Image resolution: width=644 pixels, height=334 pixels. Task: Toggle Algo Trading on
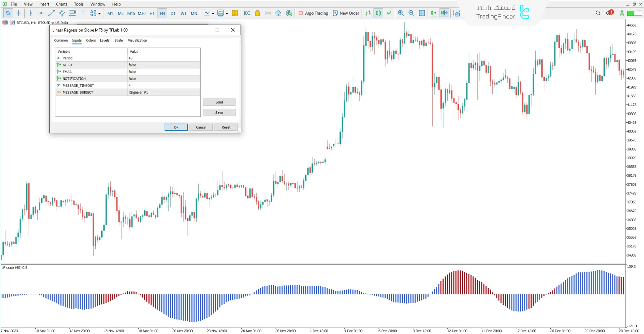click(313, 13)
